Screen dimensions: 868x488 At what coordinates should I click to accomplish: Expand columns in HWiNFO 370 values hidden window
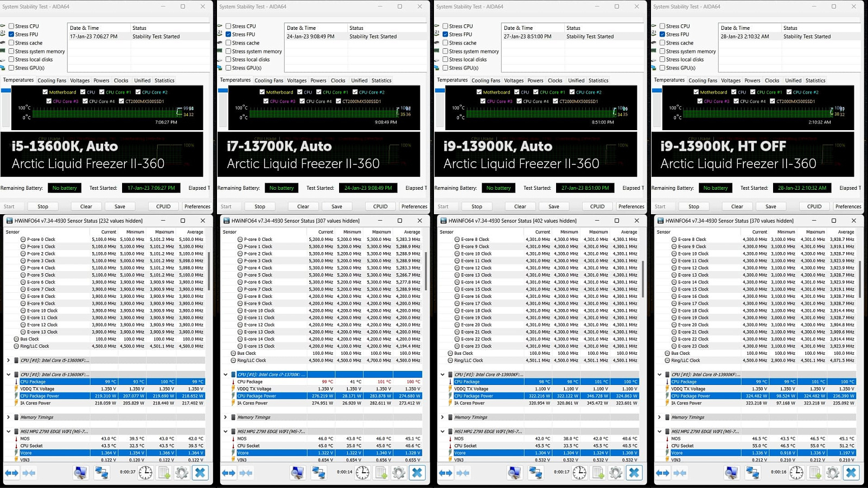[x=662, y=473]
